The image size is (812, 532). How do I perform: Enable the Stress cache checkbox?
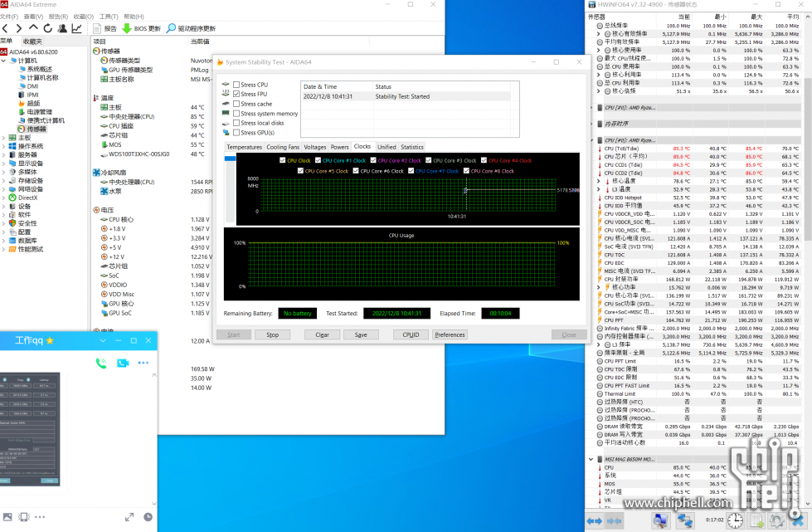(236, 104)
